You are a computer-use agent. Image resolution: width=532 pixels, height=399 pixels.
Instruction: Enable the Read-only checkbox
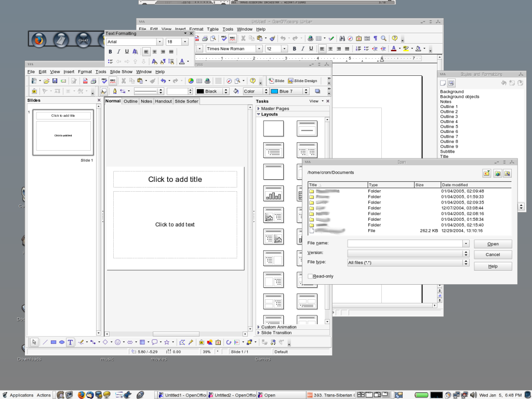[x=310, y=276]
